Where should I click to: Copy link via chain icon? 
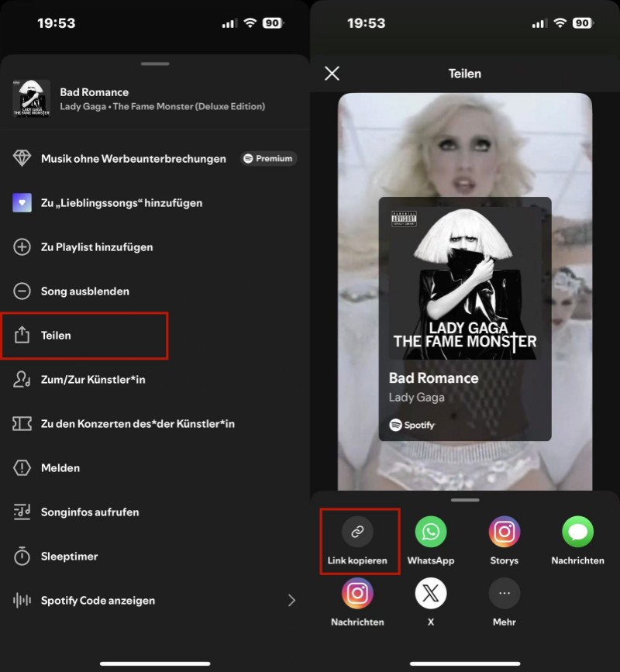(357, 532)
